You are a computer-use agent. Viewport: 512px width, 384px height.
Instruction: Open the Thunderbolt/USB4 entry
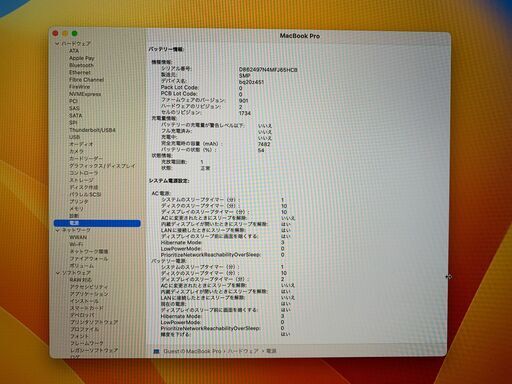click(x=92, y=130)
